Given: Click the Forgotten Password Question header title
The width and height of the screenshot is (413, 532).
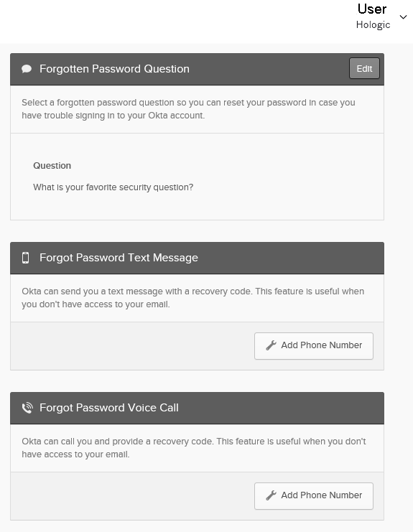Looking at the screenshot, I should (114, 69).
